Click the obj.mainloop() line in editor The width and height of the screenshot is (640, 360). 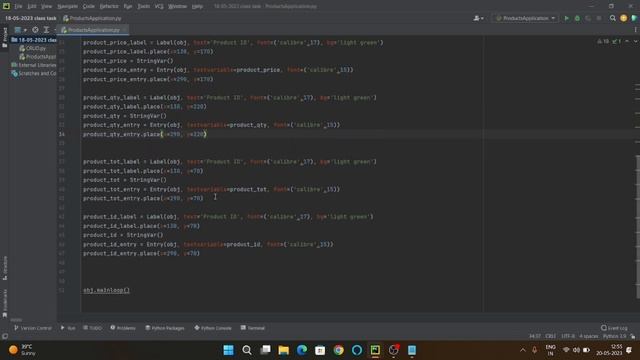tap(106, 291)
